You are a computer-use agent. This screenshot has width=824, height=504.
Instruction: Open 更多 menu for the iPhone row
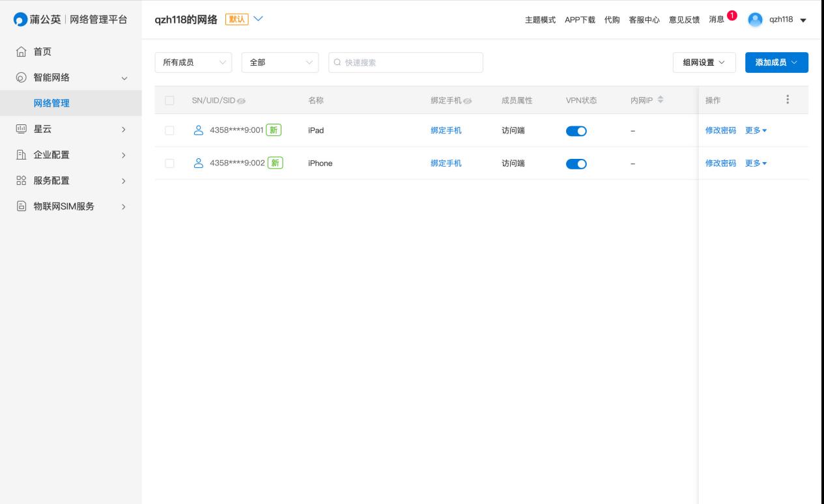pos(756,163)
